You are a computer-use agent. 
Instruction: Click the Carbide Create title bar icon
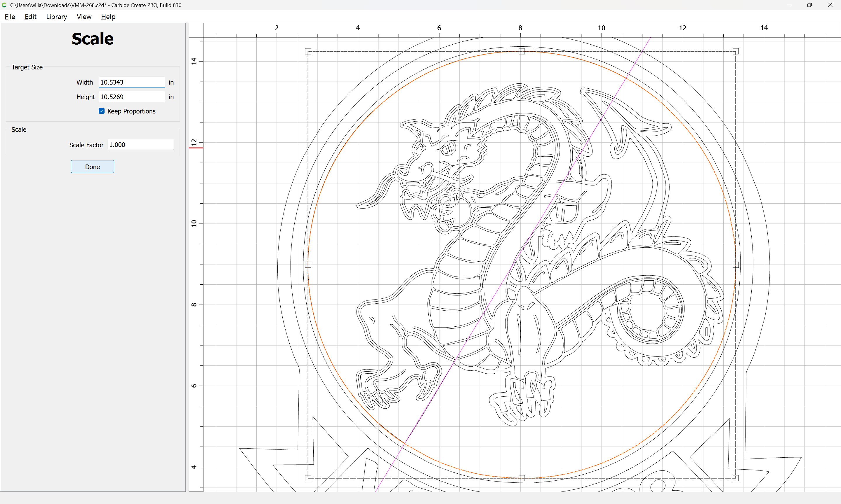coord(4,5)
